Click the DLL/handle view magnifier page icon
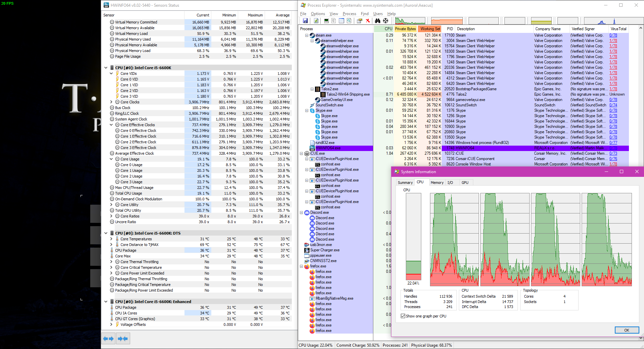The height and width of the screenshot is (349, 644). pyautogui.click(x=349, y=21)
